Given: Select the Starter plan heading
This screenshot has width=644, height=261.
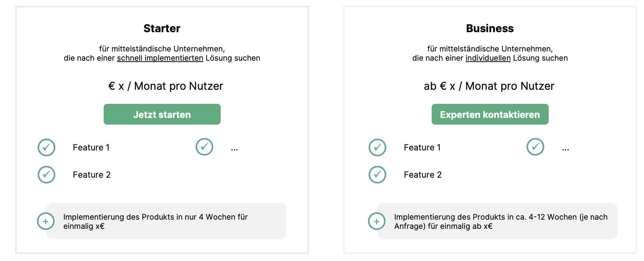Looking at the screenshot, I should coord(162,28).
